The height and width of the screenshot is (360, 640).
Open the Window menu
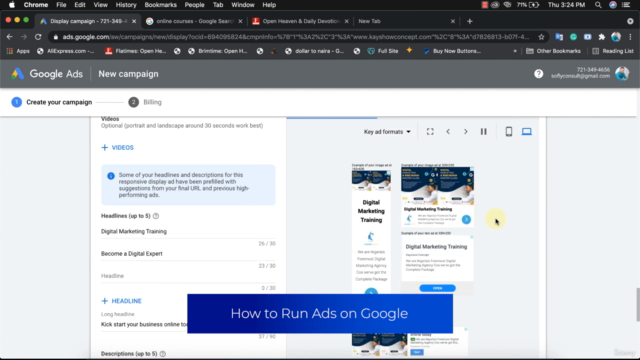(243, 5)
